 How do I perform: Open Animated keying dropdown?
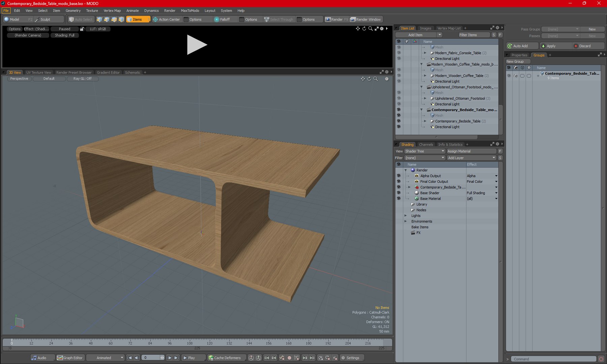[106, 358]
